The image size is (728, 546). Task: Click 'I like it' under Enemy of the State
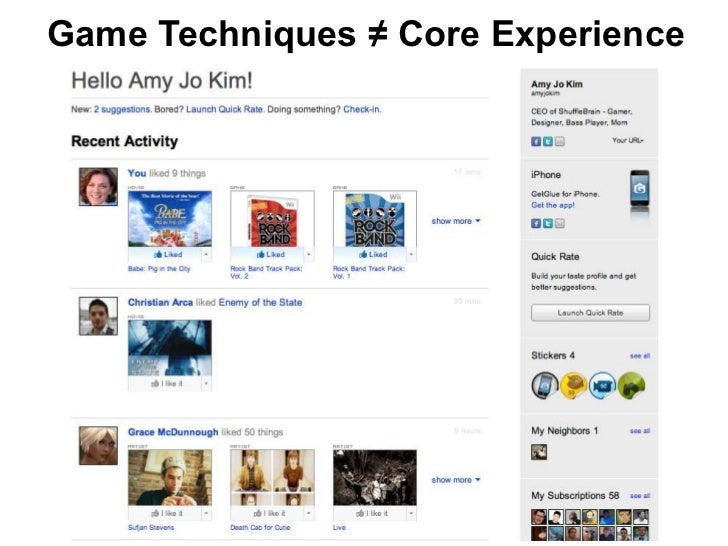(x=165, y=384)
